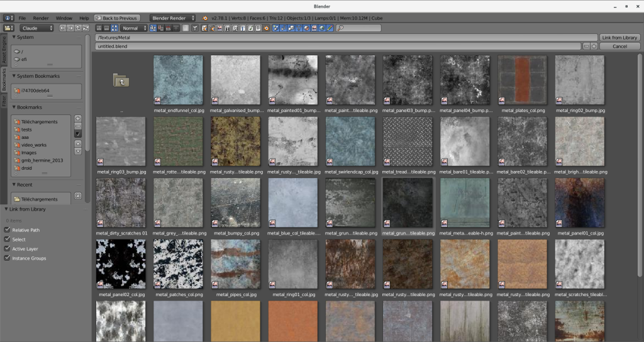
Task: Click the sort alphabetically icon
Action: click(152, 28)
